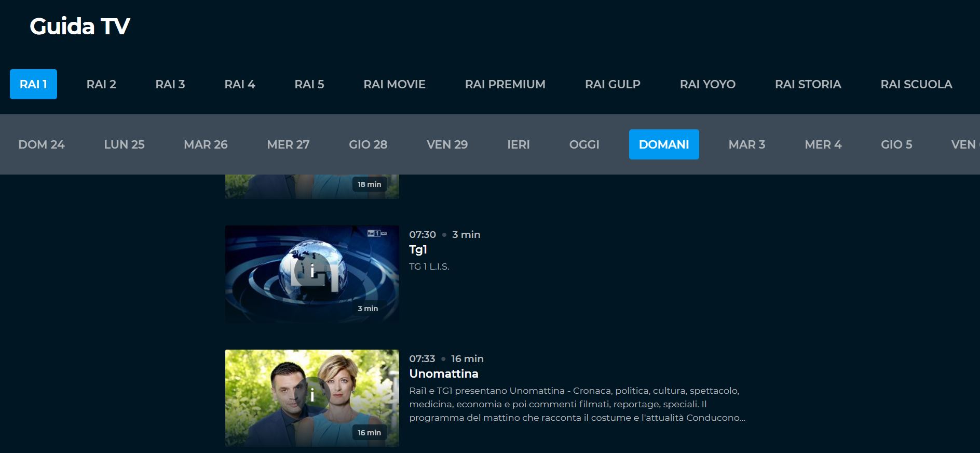View today's schedule via OGGI
Screen dimensions: 980x453
point(584,144)
